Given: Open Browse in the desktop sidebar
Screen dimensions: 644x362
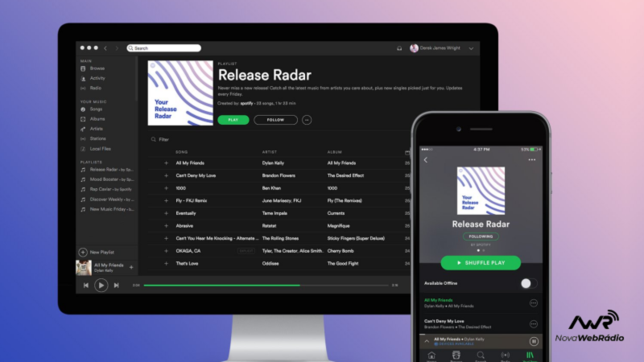Looking at the screenshot, I should [97, 68].
